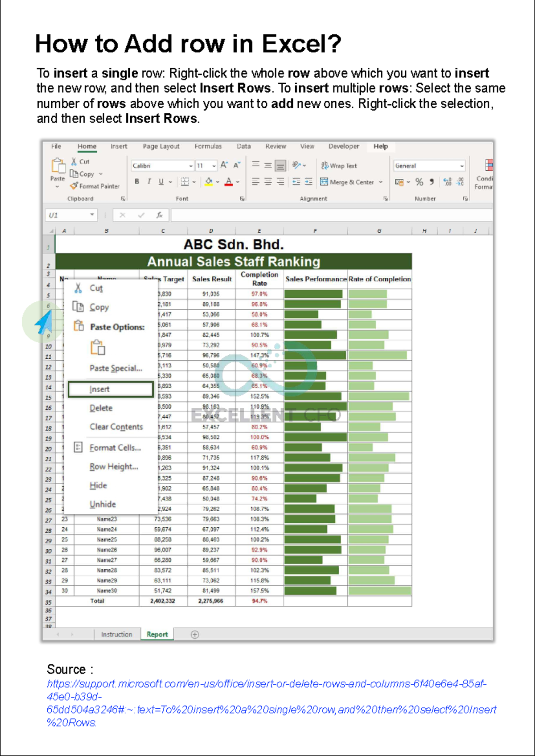This screenshot has width=535, height=756.
Task: Click Accounting Number Format icon
Action: (399, 182)
